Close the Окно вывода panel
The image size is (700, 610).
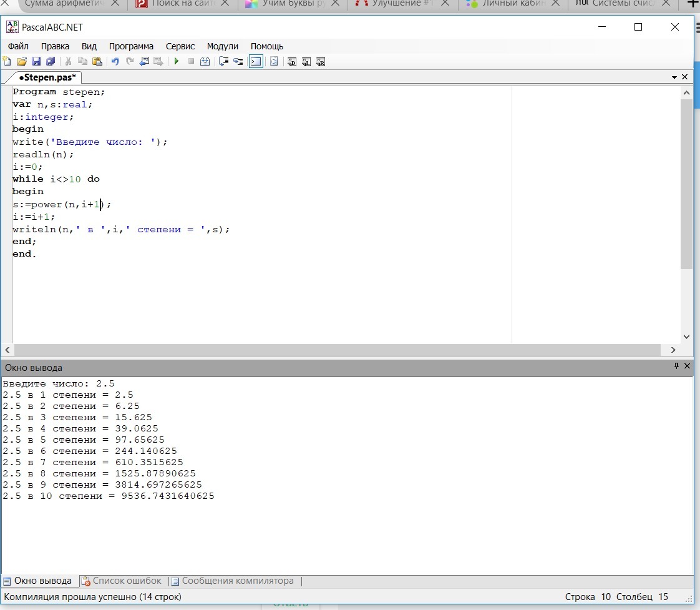pyautogui.click(x=688, y=366)
